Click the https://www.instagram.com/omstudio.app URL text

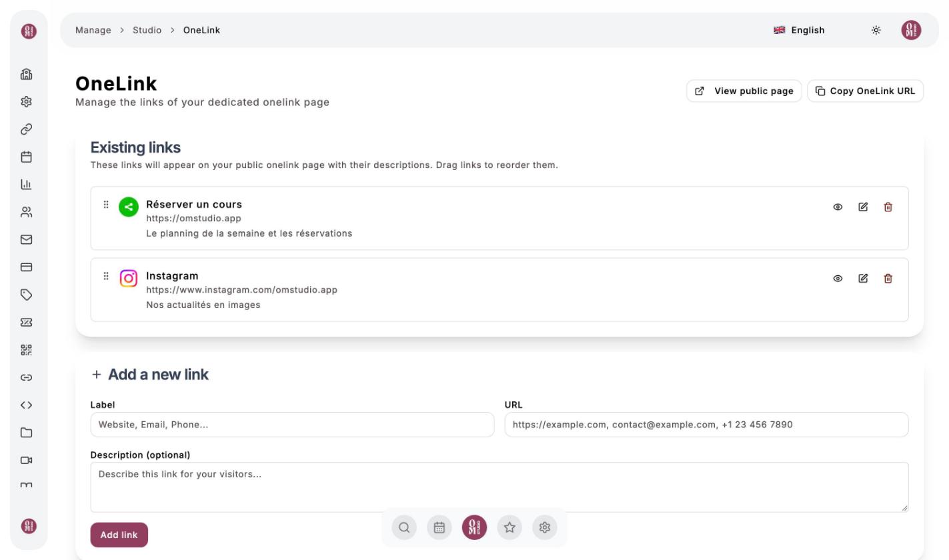[x=241, y=289]
